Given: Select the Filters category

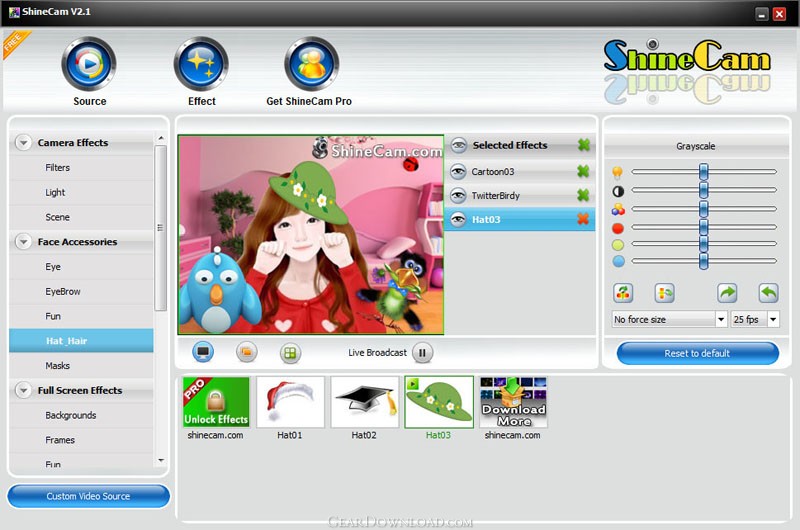Looking at the screenshot, I should 81,167.
